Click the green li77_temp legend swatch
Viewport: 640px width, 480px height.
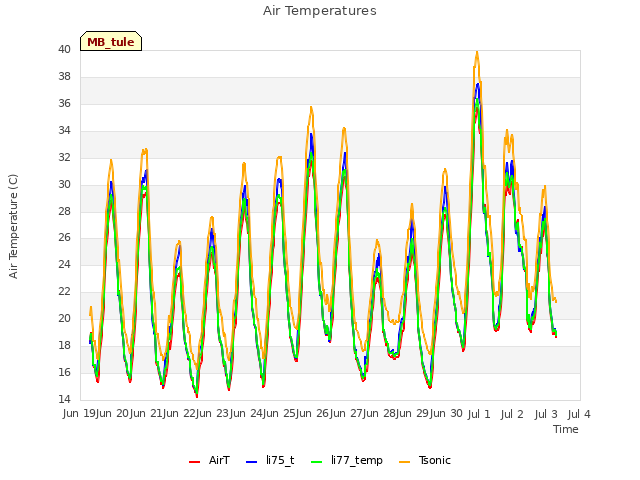pos(317,462)
